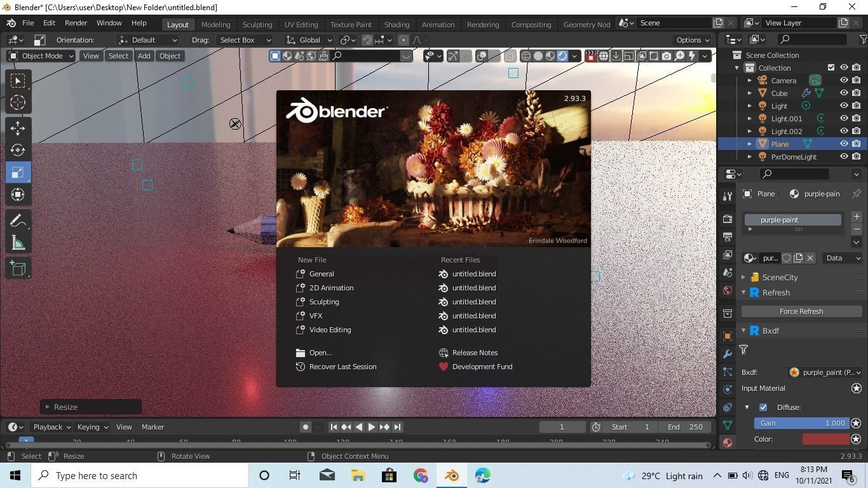Image resolution: width=868 pixels, height=488 pixels.
Task: Open the Object Constraints properties tab
Action: (728, 407)
